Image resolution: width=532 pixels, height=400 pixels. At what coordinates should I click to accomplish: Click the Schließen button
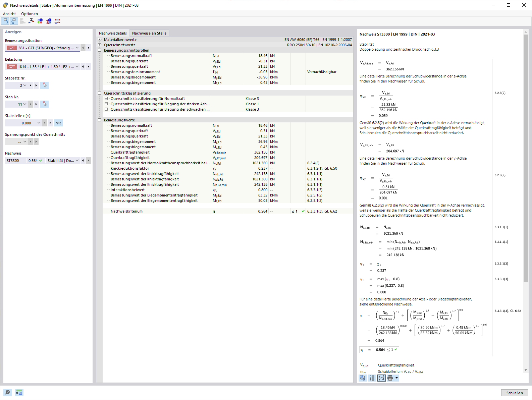(515, 393)
